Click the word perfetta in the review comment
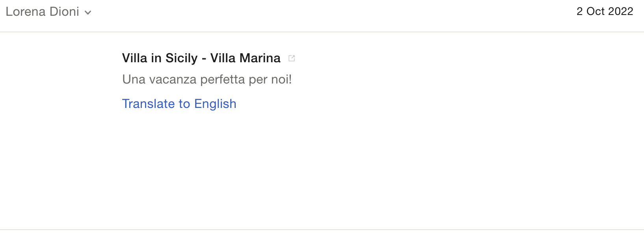Image resolution: width=644 pixels, height=234 pixels. (x=223, y=80)
